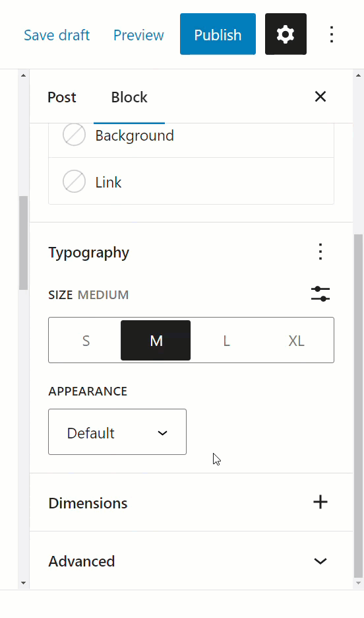Switch to the Block tab
The height and width of the screenshot is (618, 364).
coord(129,97)
